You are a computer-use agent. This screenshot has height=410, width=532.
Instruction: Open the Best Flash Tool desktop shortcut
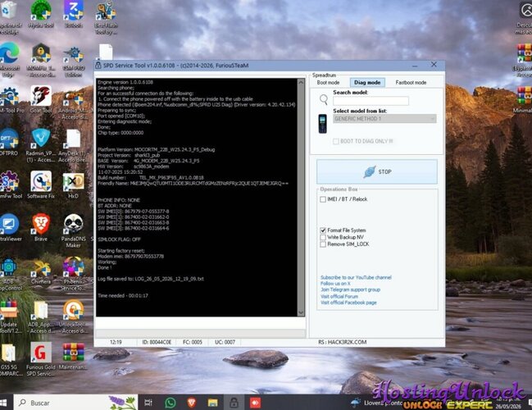click(106, 17)
